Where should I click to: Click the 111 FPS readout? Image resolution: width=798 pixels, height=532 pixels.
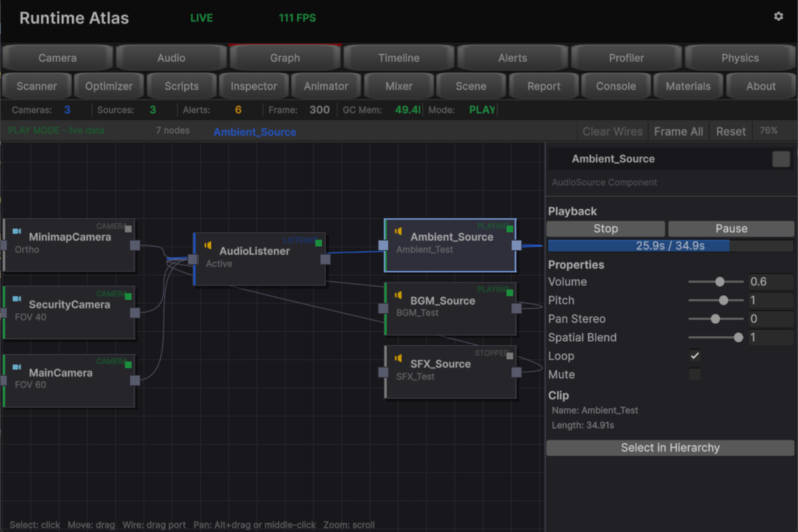tap(297, 18)
